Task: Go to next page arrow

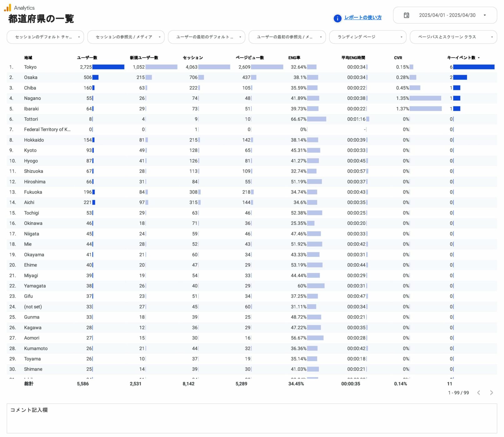Action: click(x=491, y=393)
